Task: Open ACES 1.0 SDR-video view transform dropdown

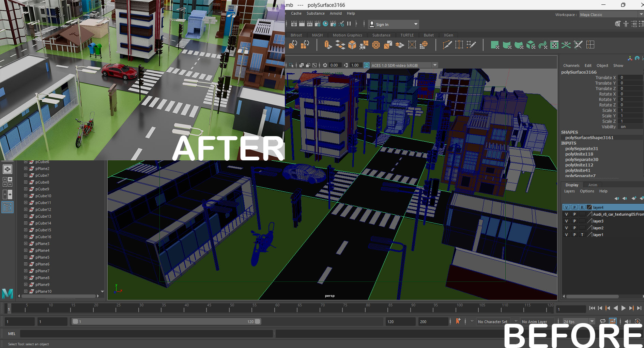Action: click(404, 65)
